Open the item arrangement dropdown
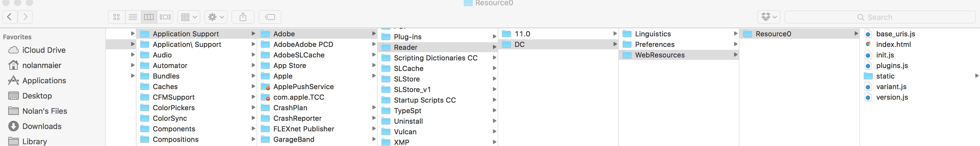Viewport: 980px width, 146px height. (x=189, y=17)
